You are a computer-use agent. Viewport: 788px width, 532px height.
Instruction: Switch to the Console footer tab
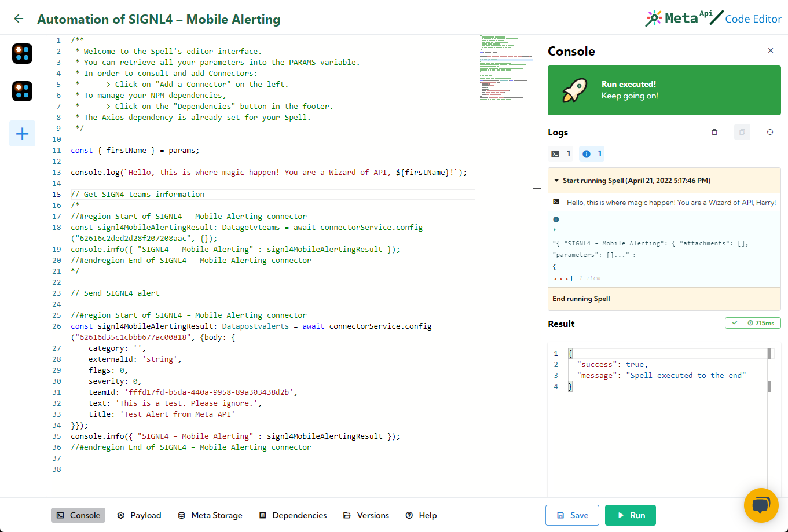tap(78, 515)
